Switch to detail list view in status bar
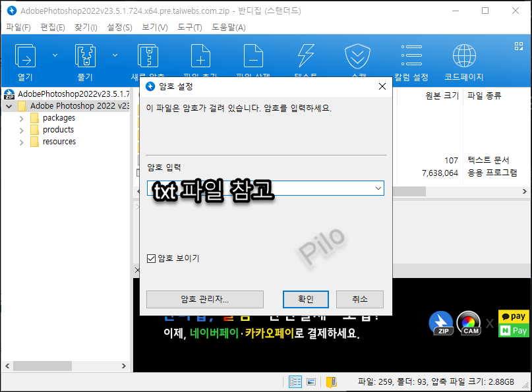Screen dimensions: 532x392 pos(295,382)
